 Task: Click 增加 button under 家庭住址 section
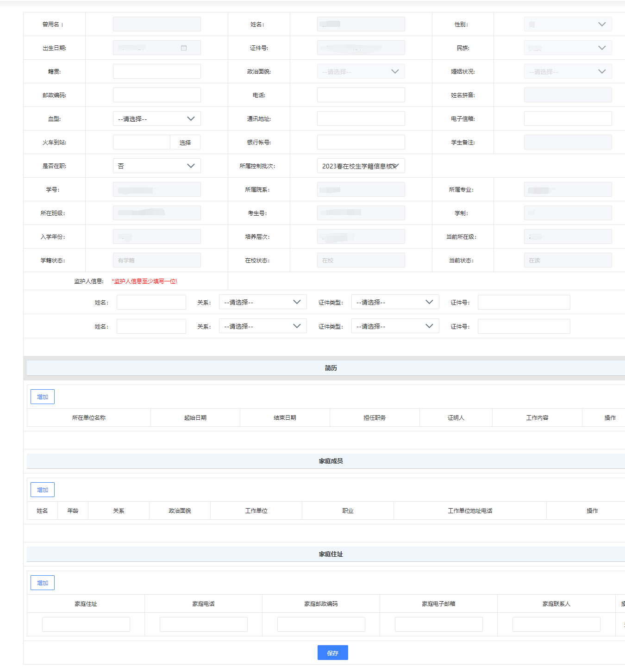point(43,583)
